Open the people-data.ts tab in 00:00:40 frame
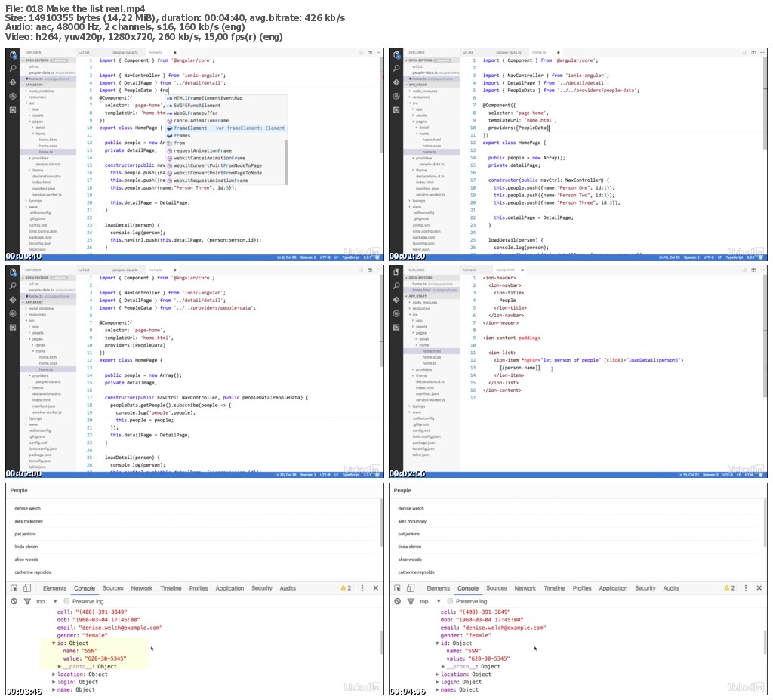The image size is (773, 700). [x=125, y=52]
